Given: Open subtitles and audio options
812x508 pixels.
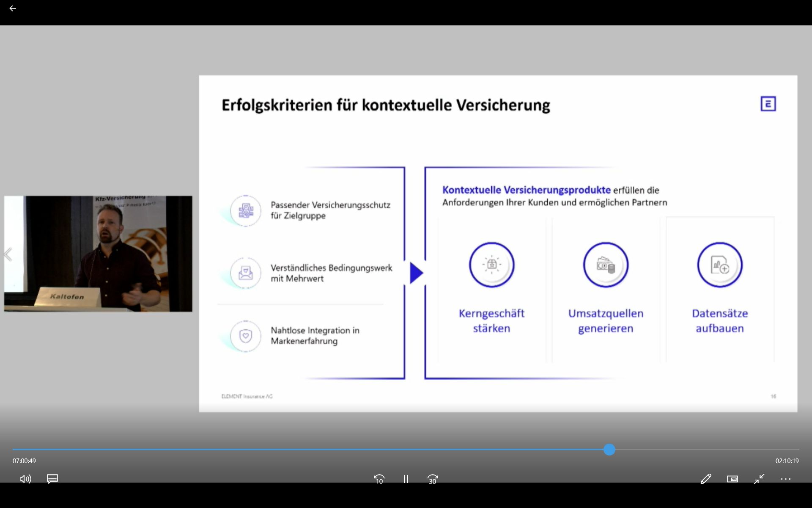Looking at the screenshot, I should pos(52,479).
